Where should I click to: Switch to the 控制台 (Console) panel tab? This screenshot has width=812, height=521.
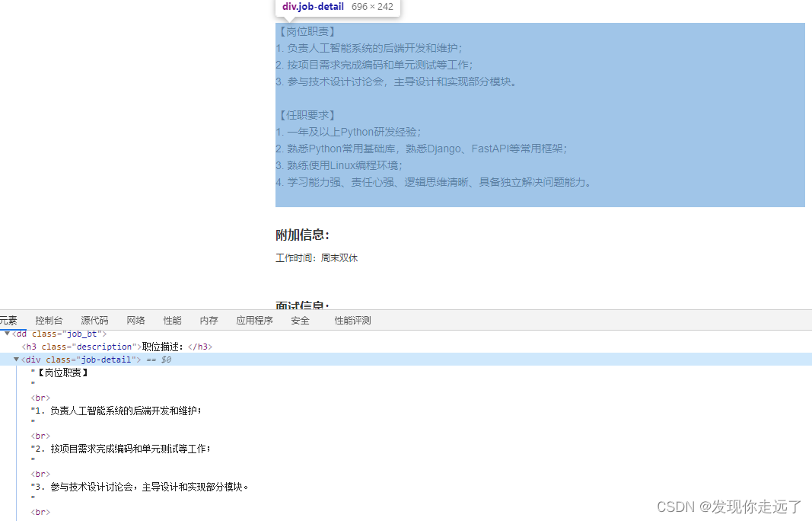49,320
